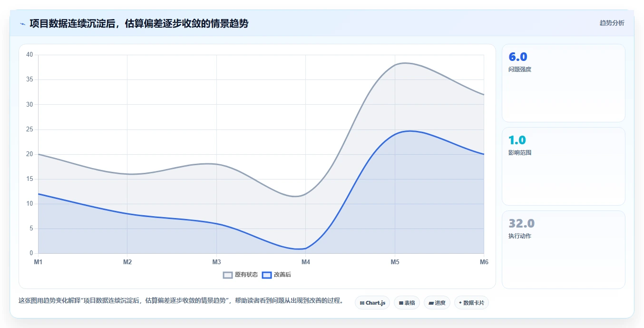Click the Chart.js tag
Viewport: 644px width, 328px height.
tap(372, 303)
